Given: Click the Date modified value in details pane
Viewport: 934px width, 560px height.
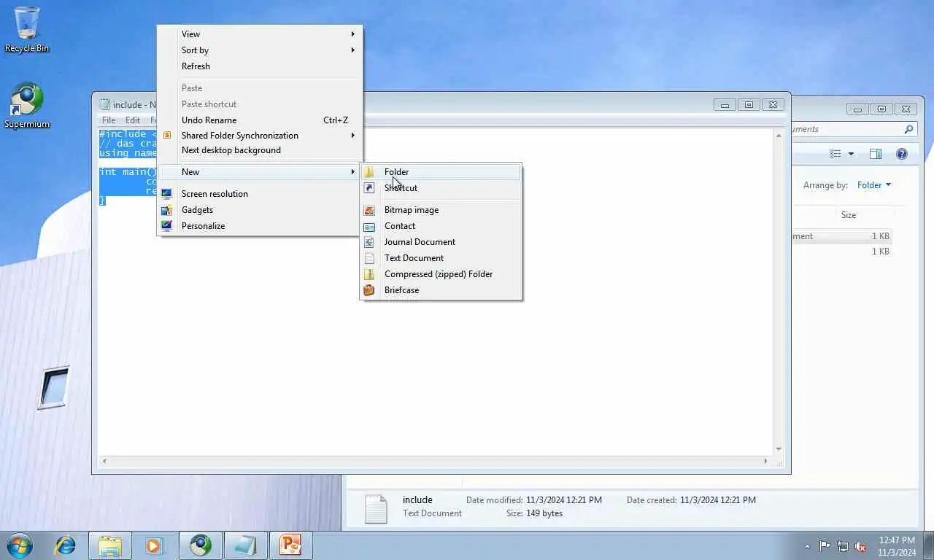Looking at the screenshot, I should point(563,500).
